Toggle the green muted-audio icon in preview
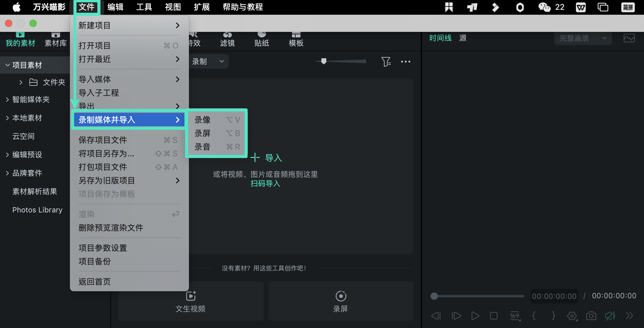The image size is (644, 328). [x=610, y=315]
